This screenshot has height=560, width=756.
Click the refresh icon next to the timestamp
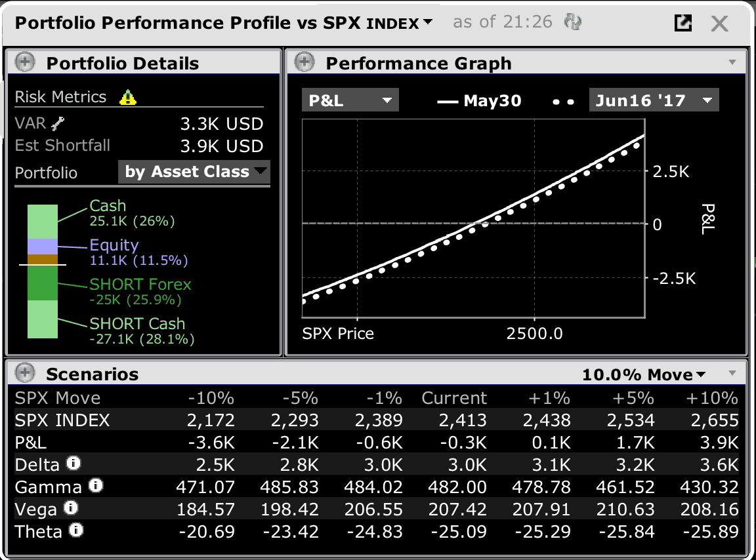pos(573,23)
